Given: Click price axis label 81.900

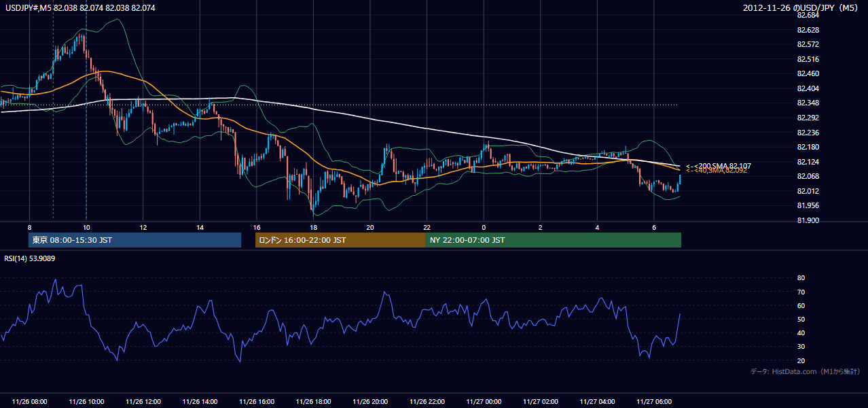Looking at the screenshot, I should pos(808,220).
